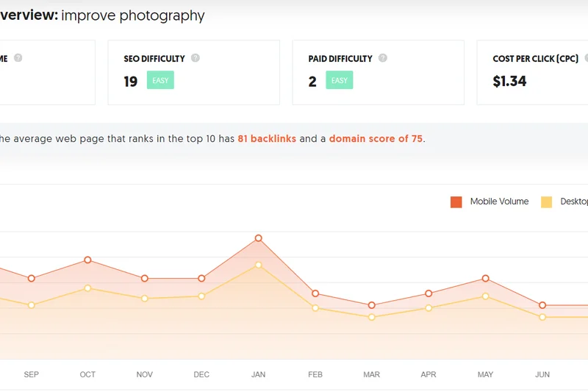The height and width of the screenshot is (392, 588).
Task: Click the October desktop volume data point
Action: click(x=87, y=288)
